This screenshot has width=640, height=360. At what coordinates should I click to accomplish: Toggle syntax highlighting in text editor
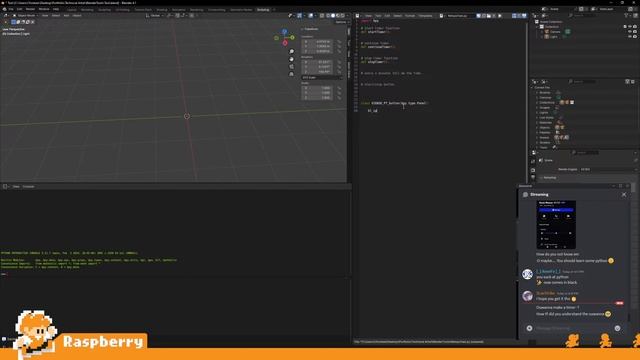tap(524, 16)
